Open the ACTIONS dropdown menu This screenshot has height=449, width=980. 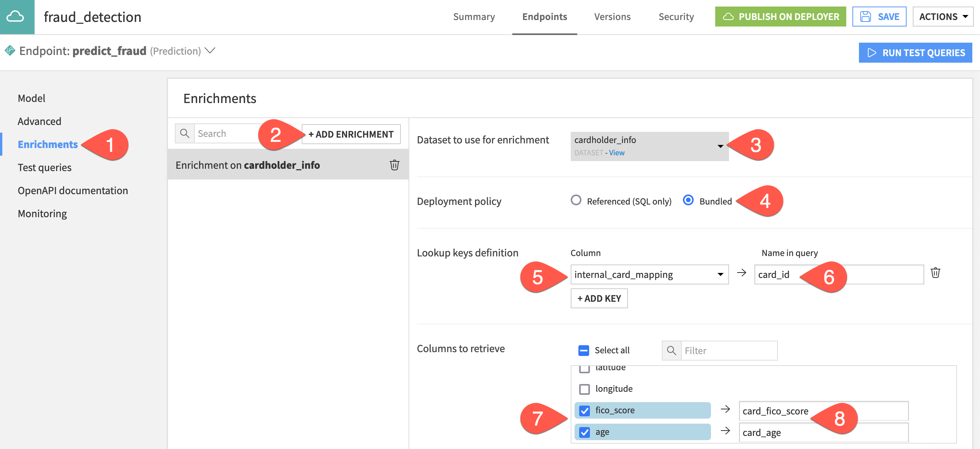click(x=942, y=17)
